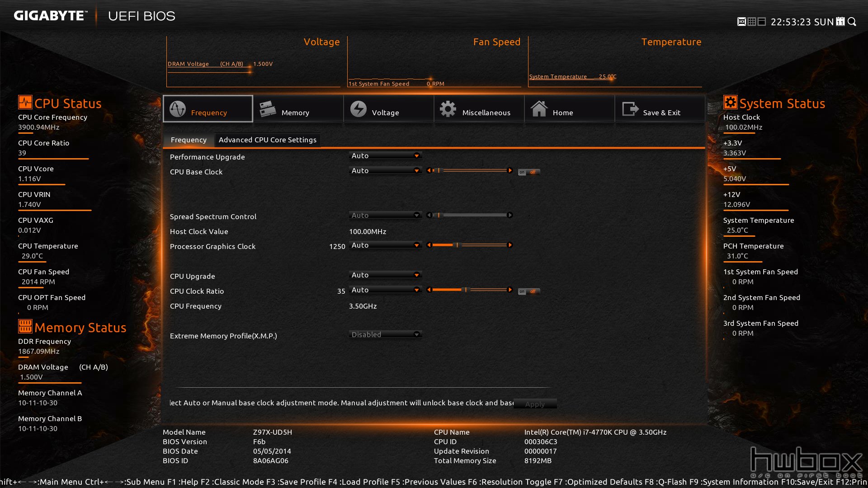Image resolution: width=868 pixels, height=488 pixels.
Task: Open the Processor Graphics Clock dropdown
Action: click(x=385, y=245)
